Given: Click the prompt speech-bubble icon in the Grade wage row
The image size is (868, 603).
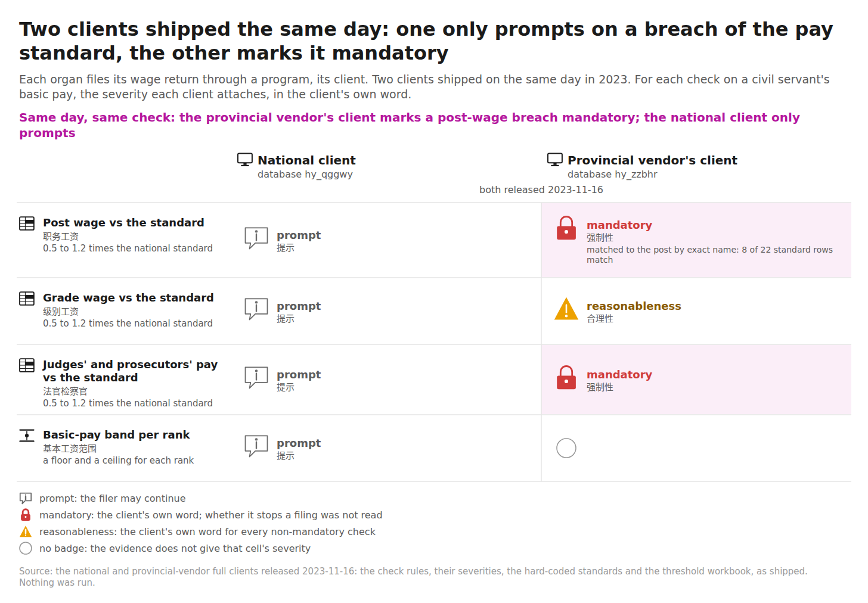Looking at the screenshot, I should click(256, 309).
